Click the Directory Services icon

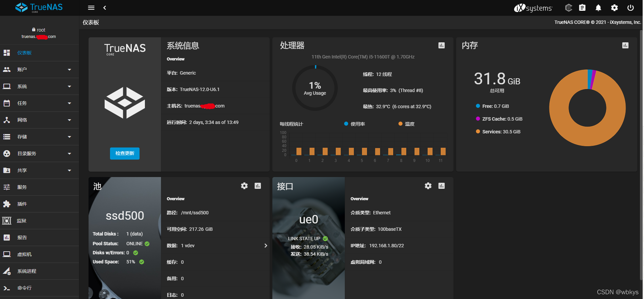(7, 154)
